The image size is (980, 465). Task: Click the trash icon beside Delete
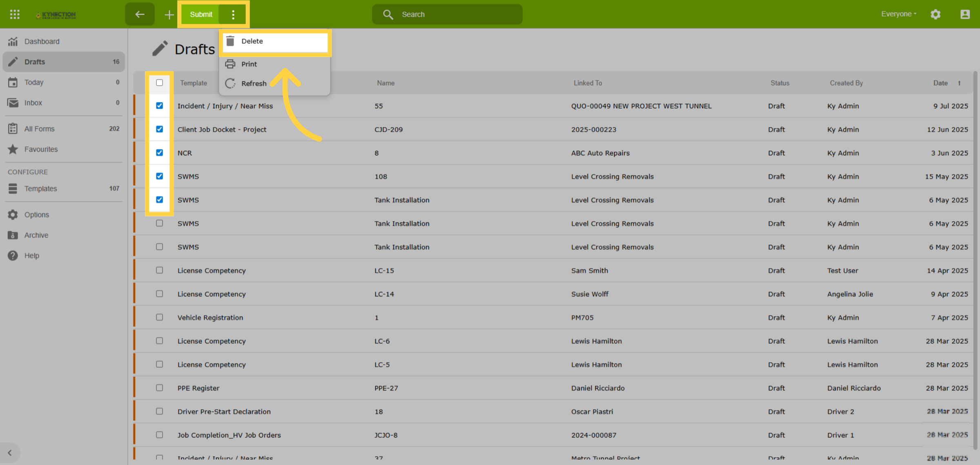point(230,41)
